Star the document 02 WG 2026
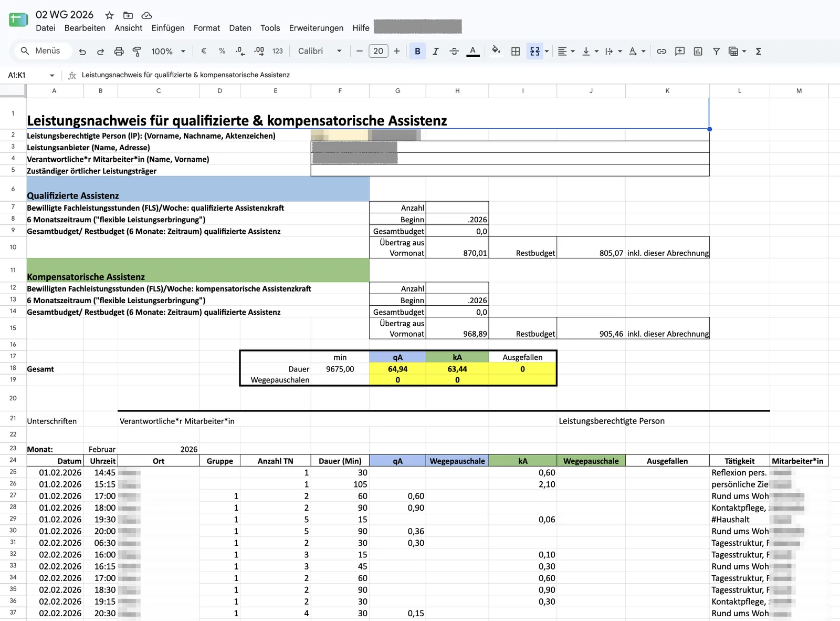 coord(109,15)
